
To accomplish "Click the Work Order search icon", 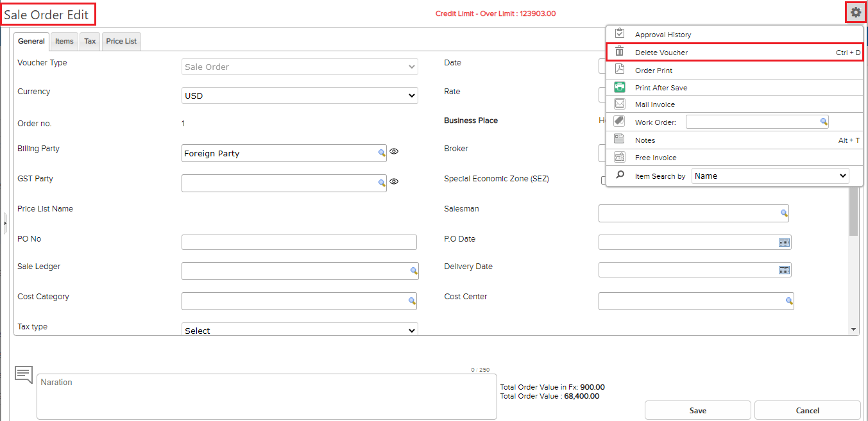I will pos(823,122).
